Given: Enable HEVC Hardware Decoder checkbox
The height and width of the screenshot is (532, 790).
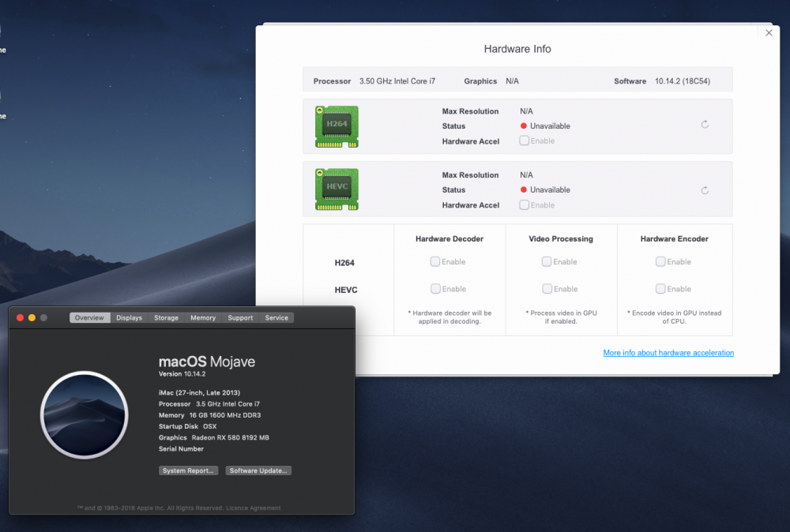Looking at the screenshot, I should tap(435, 289).
